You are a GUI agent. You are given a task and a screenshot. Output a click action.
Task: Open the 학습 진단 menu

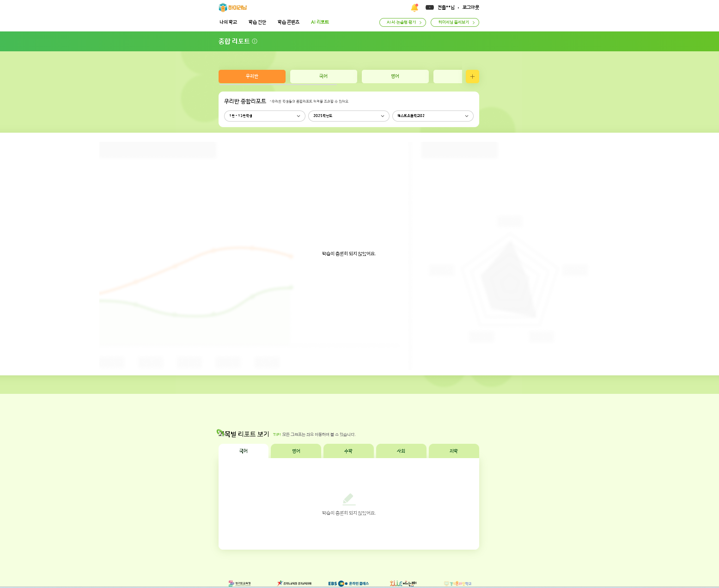coord(257,22)
